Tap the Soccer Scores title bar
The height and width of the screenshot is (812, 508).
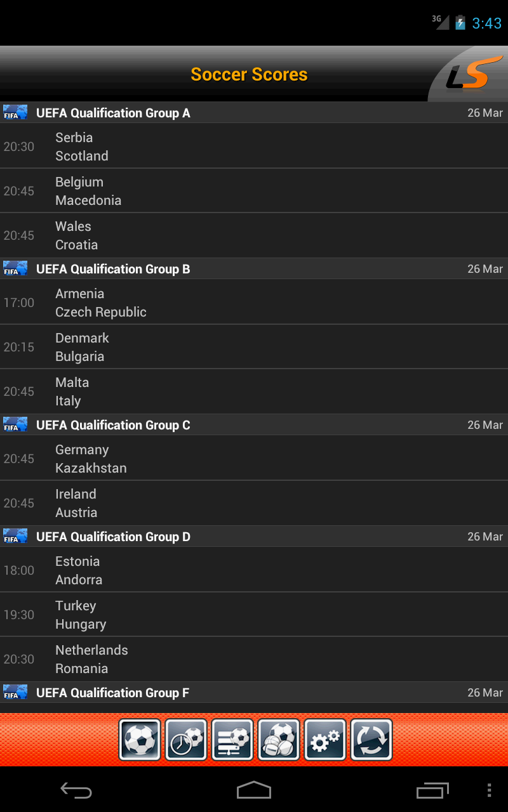tap(249, 74)
